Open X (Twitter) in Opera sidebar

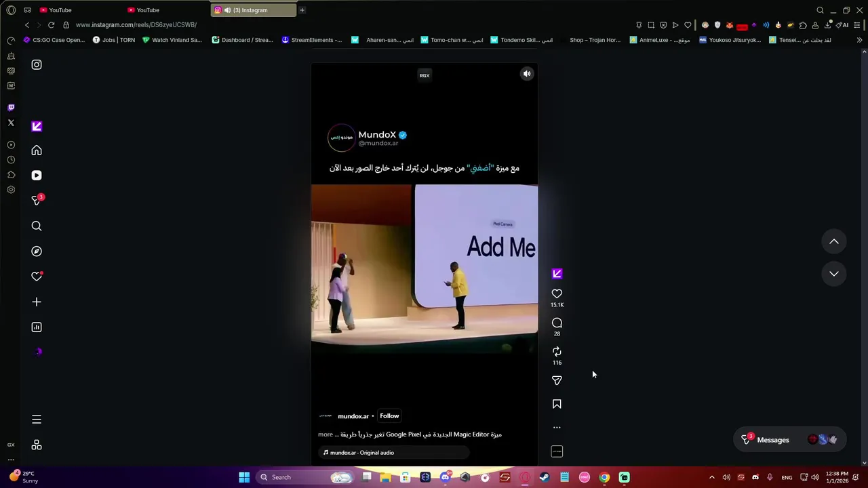pos(11,123)
